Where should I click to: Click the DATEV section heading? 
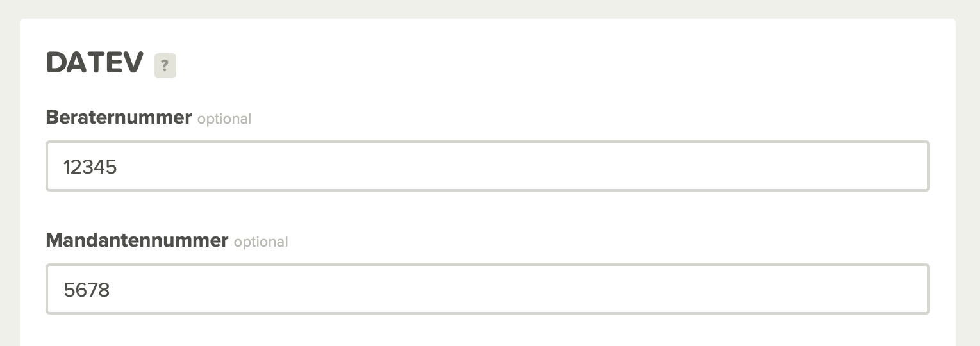coord(95,63)
